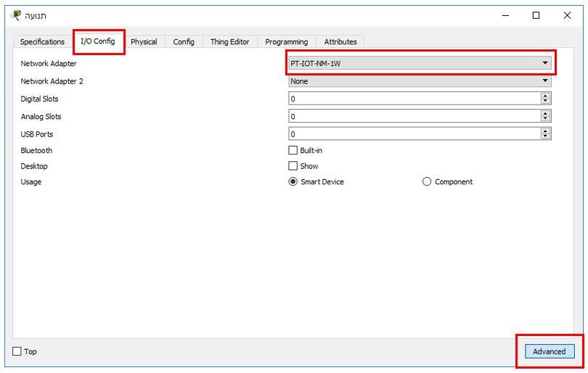Screen dimensions: 588x373
Task: Click inside the Analog Slots field
Action: (x=414, y=116)
